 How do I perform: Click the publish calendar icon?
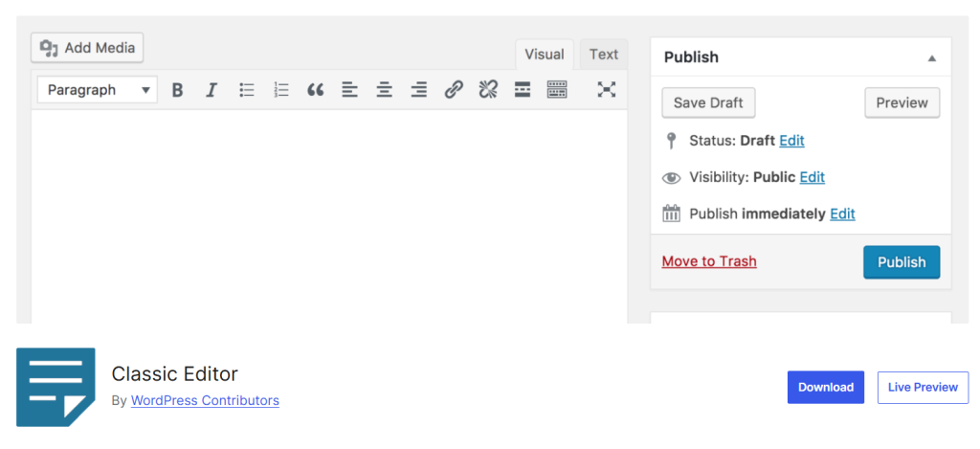coord(671,213)
